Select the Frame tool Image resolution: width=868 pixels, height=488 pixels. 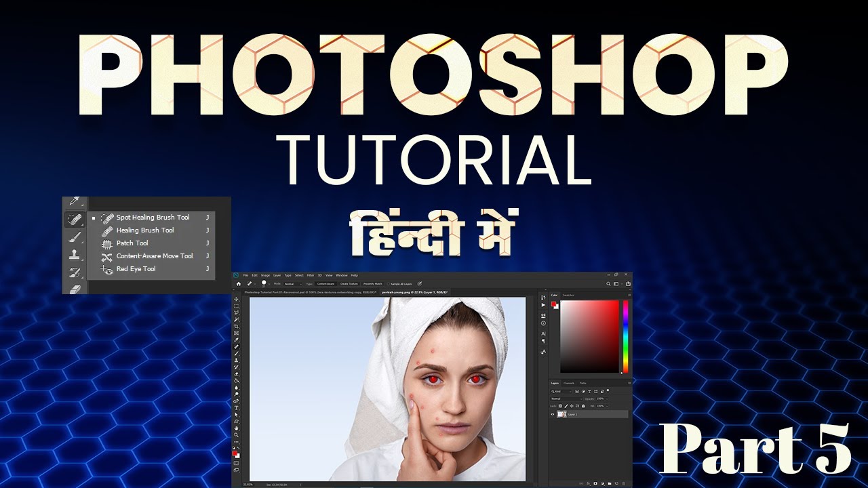[x=236, y=333]
